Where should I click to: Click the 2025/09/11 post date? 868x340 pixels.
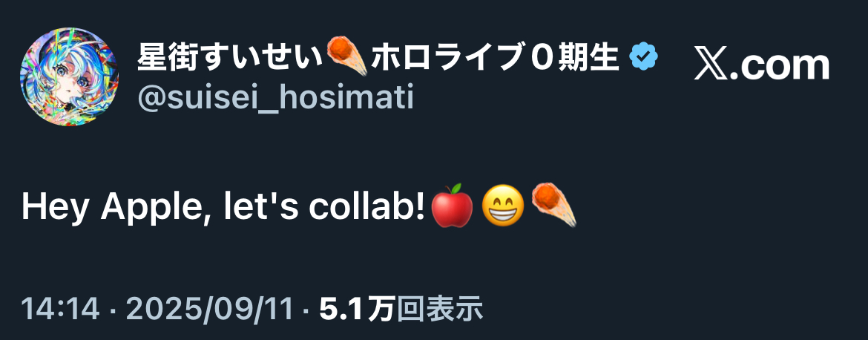click(x=210, y=310)
